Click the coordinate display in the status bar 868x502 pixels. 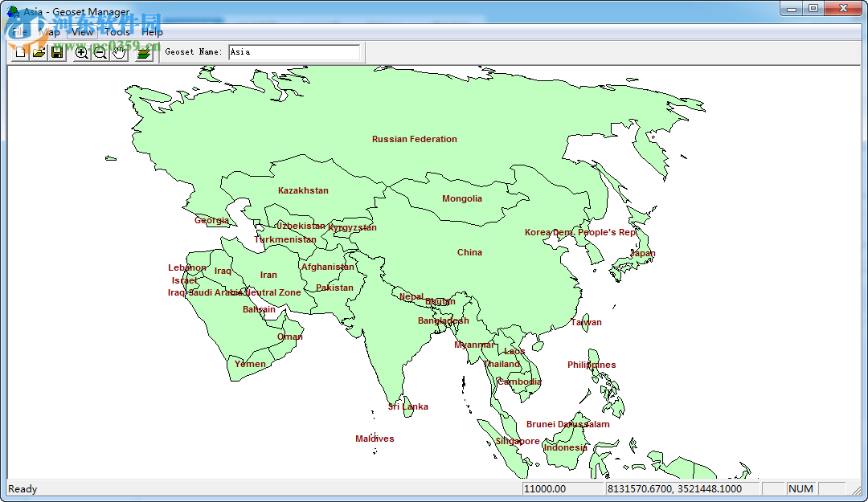[x=679, y=488]
